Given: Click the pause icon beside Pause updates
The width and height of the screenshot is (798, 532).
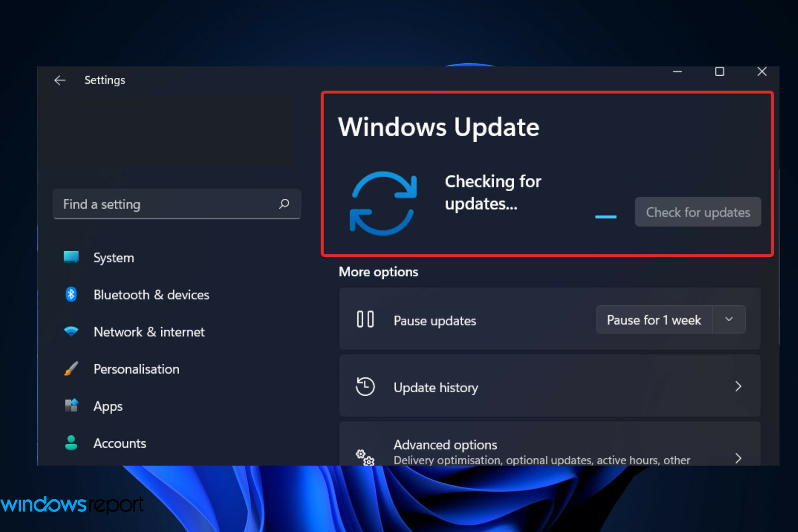Looking at the screenshot, I should pyautogui.click(x=365, y=320).
